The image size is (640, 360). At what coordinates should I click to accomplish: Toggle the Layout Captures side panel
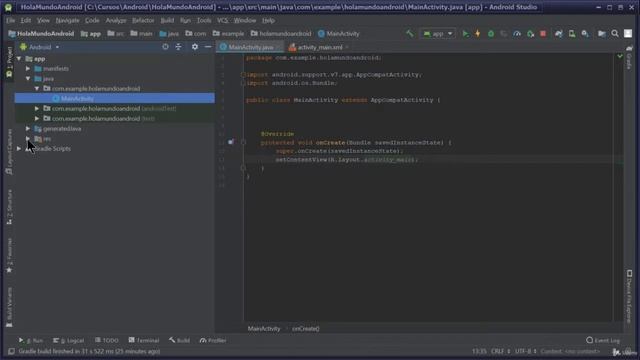click(x=9, y=152)
